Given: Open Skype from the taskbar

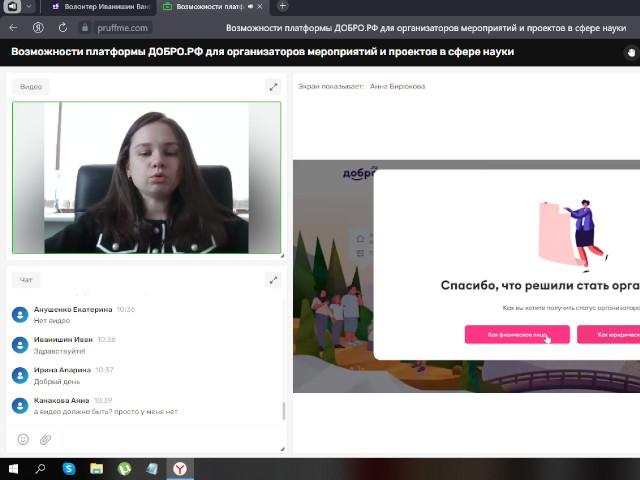Looking at the screenshot, I should 69,469.
